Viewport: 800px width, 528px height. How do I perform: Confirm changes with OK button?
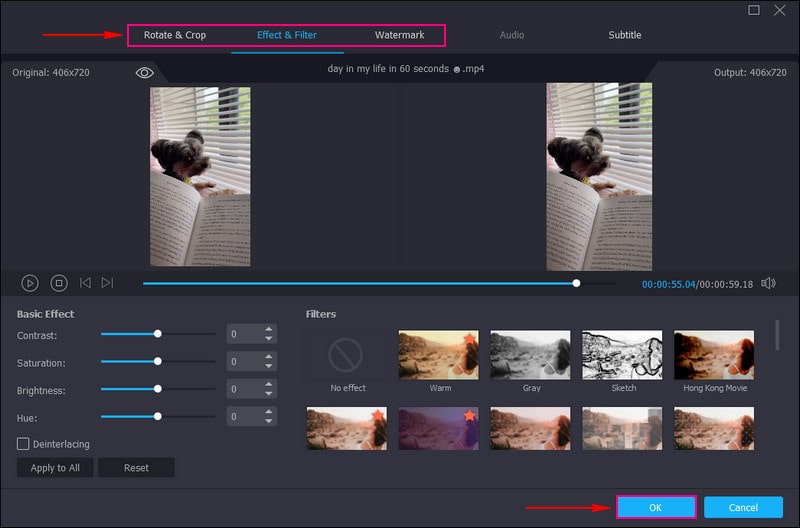click(655, 508)
